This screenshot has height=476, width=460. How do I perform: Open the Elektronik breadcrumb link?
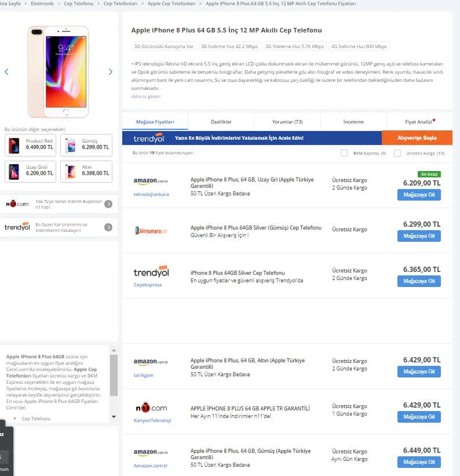(42, 3)
